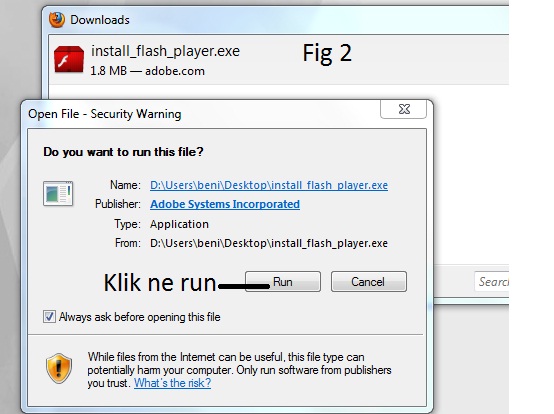Follow the What's the risk? link
This screenshot has width=554, height=414.
[172, 383]
